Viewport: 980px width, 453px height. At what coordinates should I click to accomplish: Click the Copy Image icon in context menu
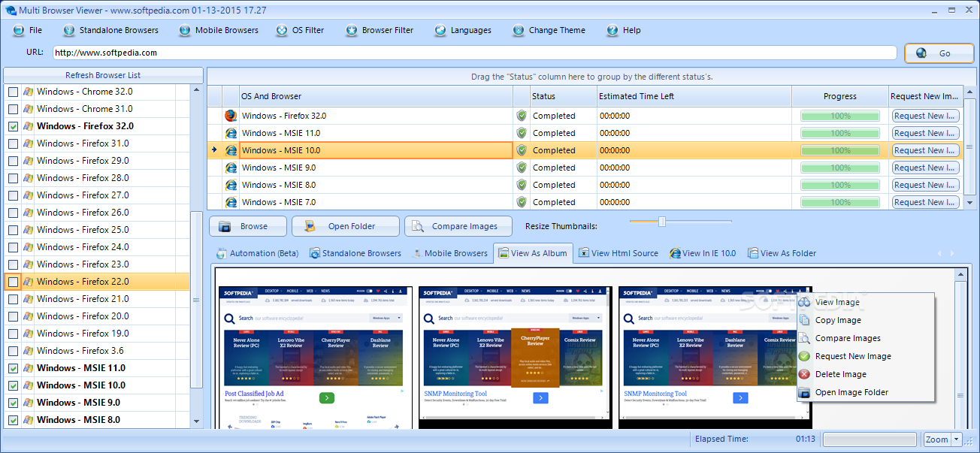point(804,320)
